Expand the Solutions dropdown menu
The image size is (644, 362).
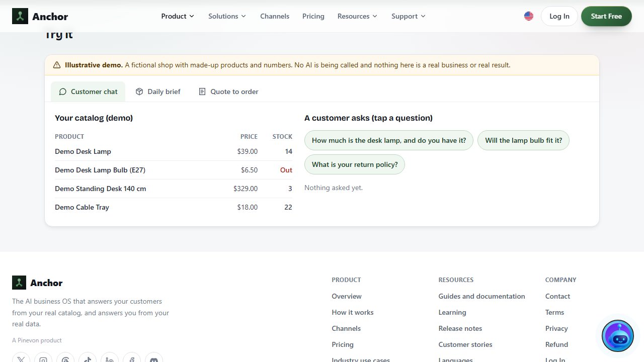click(x=227, y=16)
